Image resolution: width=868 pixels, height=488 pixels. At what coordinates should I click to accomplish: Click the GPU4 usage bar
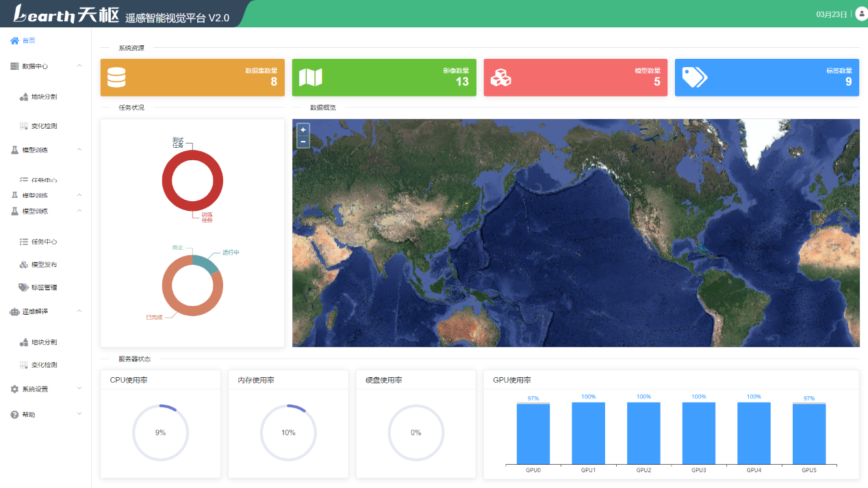[x=754, y=433]
